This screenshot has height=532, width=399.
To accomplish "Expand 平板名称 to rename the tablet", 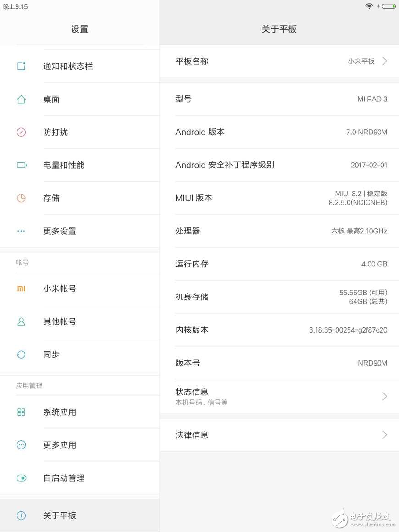I will coord(279,61).
